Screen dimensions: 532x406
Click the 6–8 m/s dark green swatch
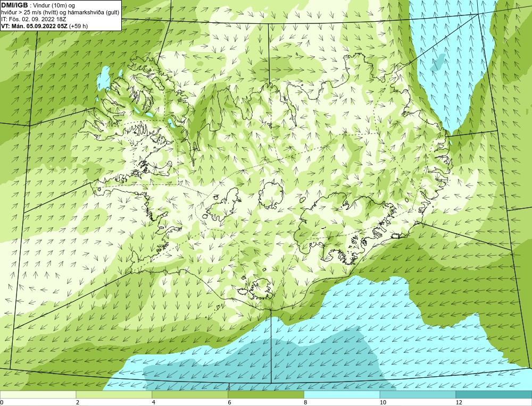(266, 394)
